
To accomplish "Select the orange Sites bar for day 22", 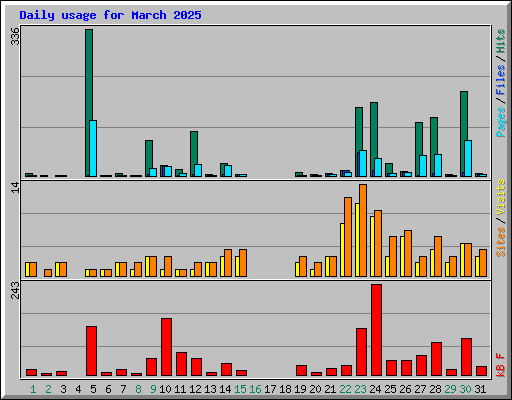I will click(x=348, y=237).
